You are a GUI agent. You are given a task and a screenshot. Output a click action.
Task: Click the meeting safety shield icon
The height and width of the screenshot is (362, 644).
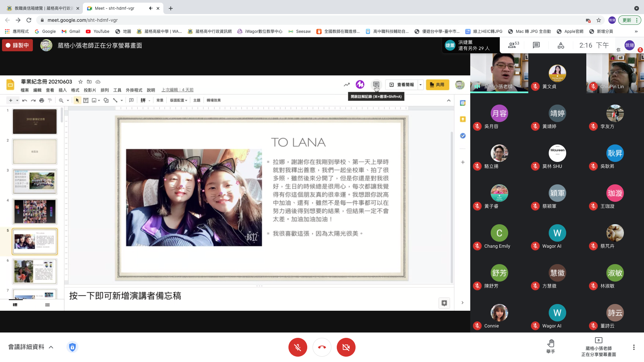tap(72, 347)
